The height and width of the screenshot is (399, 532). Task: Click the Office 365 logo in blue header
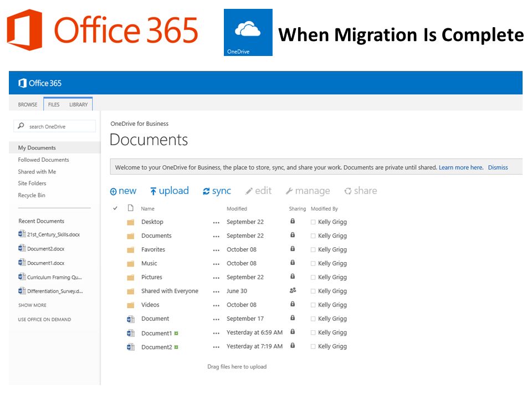(x=40, y=83)
